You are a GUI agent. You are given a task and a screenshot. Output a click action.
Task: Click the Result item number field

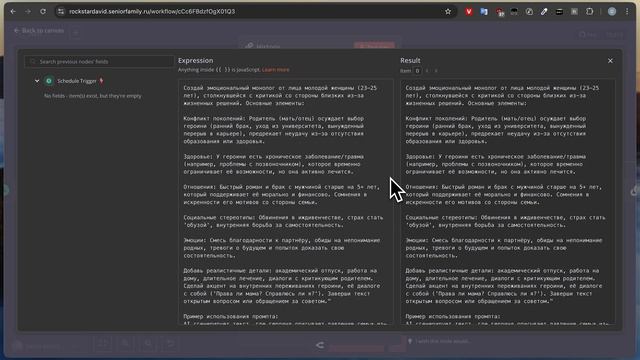coord(417,71)
